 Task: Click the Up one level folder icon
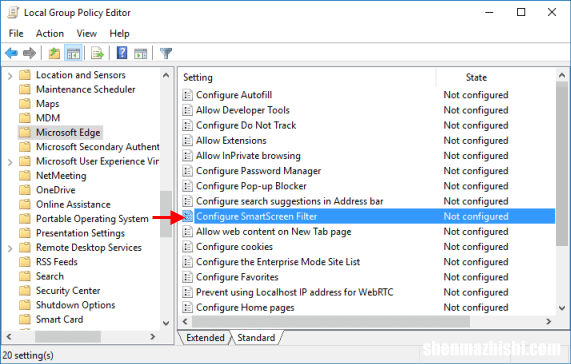[x=54, y=54]
